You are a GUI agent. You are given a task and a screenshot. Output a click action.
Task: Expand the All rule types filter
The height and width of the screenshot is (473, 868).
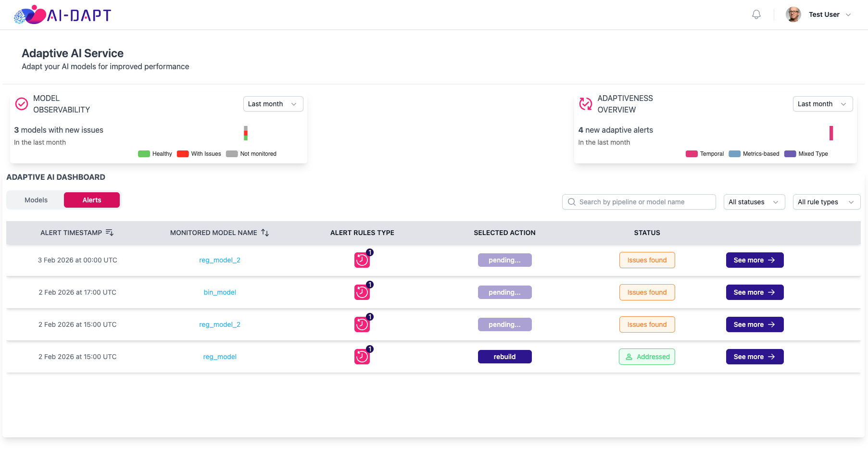coord(827,202)
